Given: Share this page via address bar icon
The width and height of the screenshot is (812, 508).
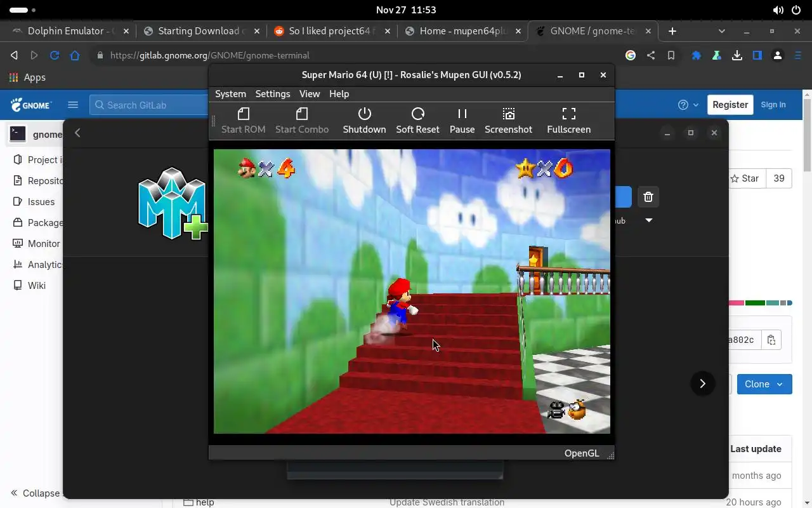Looking at the screenshot, I should (x=651, y=55).
